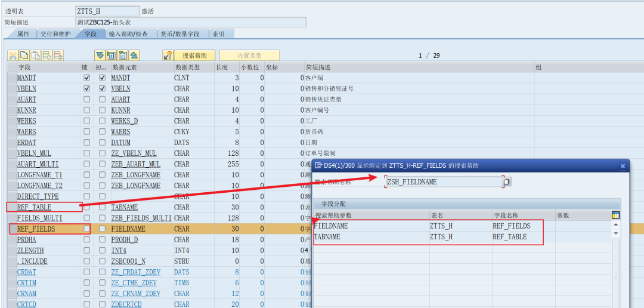
Task: Open value help next to ZSH_FIELDNAME
Action: pyautogui.click(x=507, y=181)
